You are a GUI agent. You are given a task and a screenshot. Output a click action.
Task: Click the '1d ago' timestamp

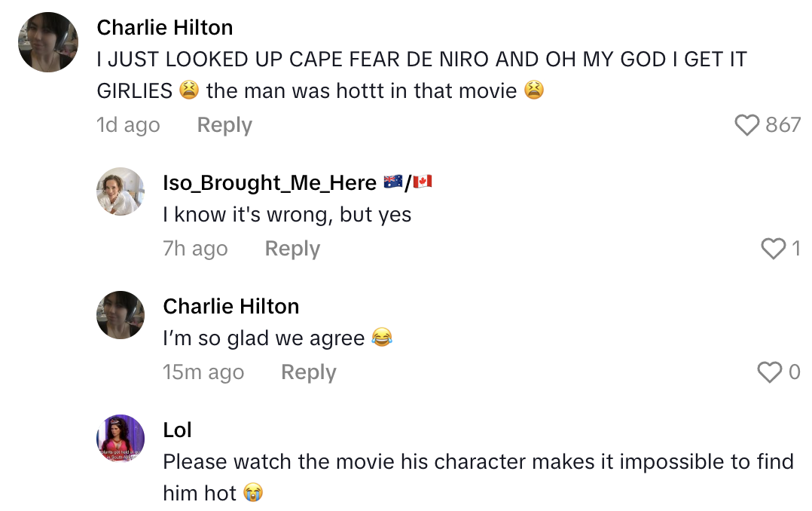(x=128, y=125)
